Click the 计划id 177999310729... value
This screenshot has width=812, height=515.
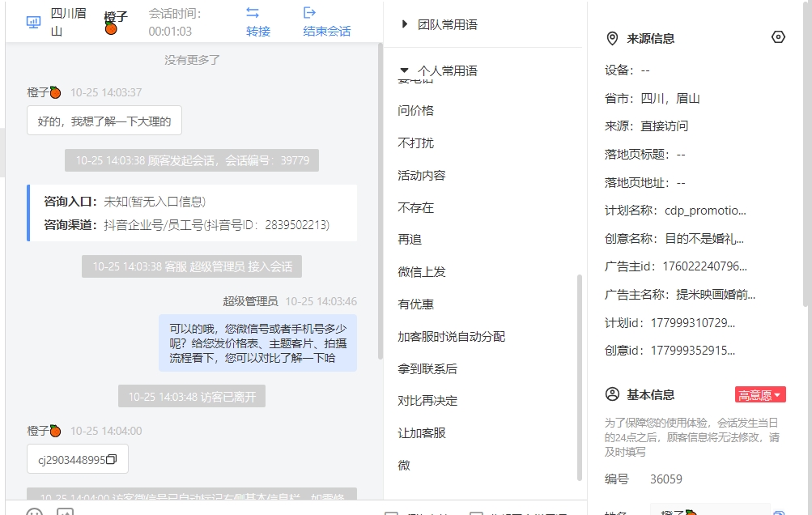click(693, 323)
